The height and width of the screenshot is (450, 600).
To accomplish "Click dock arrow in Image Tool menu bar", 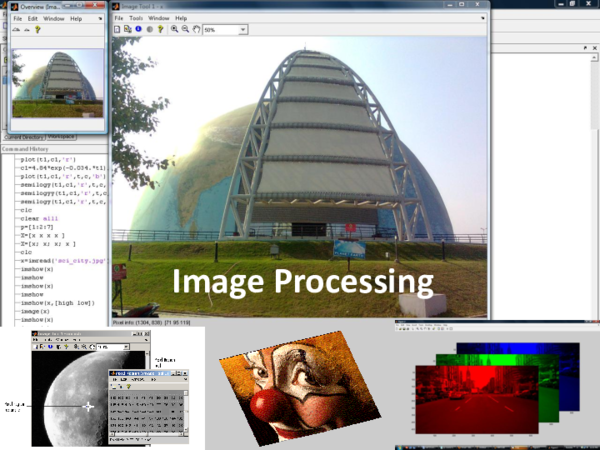I will (x=483, y=18).
